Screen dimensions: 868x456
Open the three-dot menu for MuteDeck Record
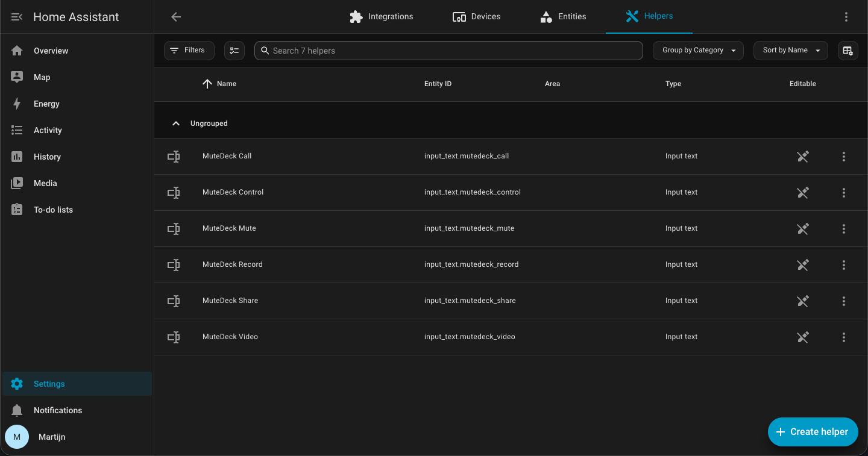pos(844,265)
